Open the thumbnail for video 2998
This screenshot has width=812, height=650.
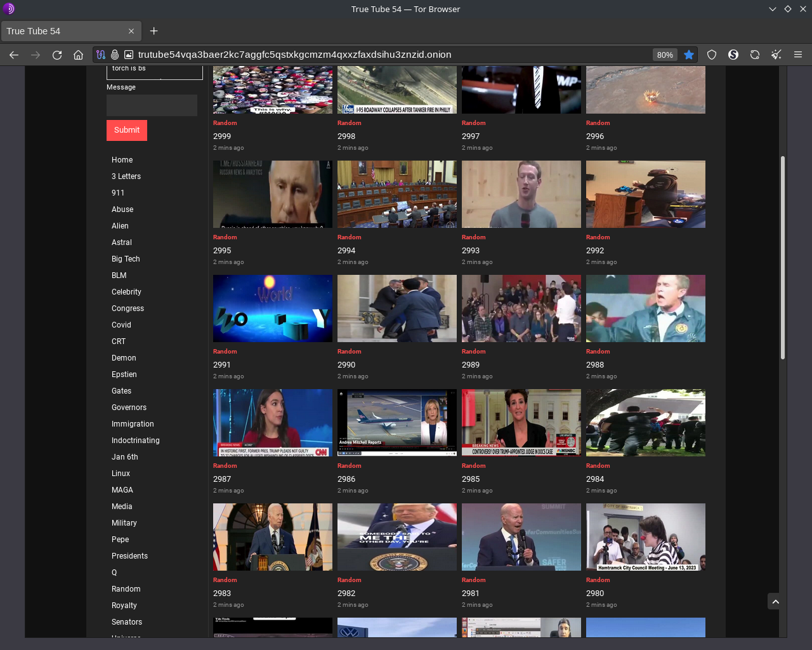point(397,90)
